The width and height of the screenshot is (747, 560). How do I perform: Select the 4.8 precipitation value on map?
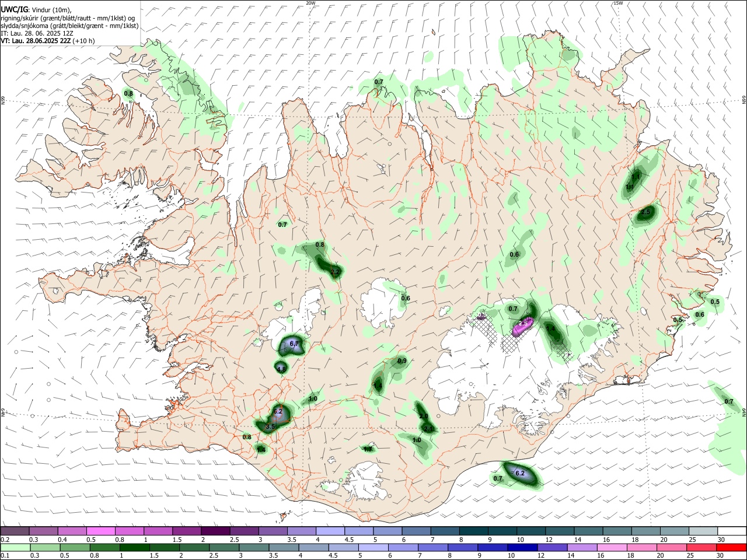point(281,369)
